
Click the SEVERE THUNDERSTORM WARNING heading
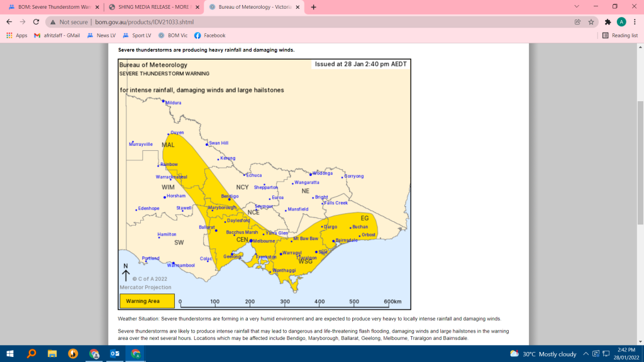point(164,74)
